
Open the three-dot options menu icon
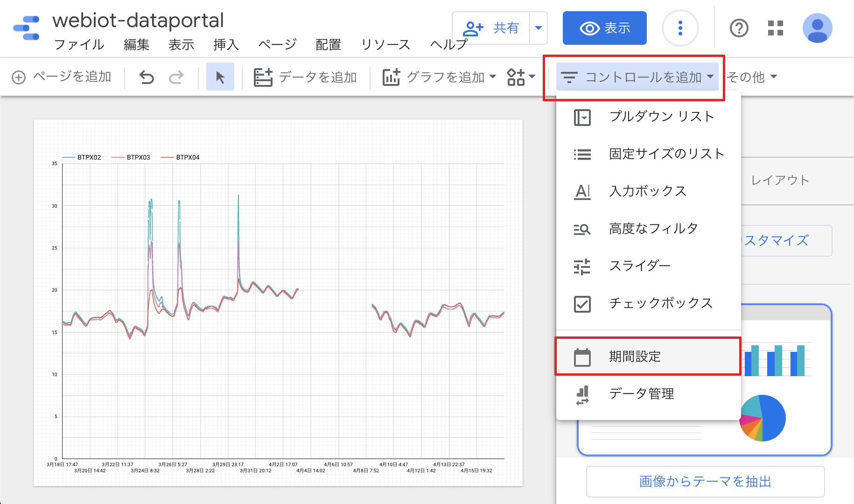pyautogui.click(x=680, y=28)
